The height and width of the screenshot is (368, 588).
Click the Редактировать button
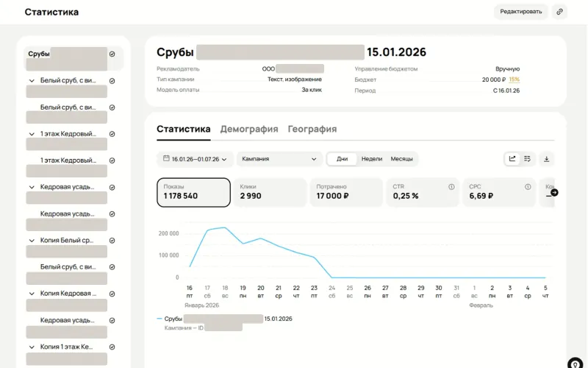(520, 12)
